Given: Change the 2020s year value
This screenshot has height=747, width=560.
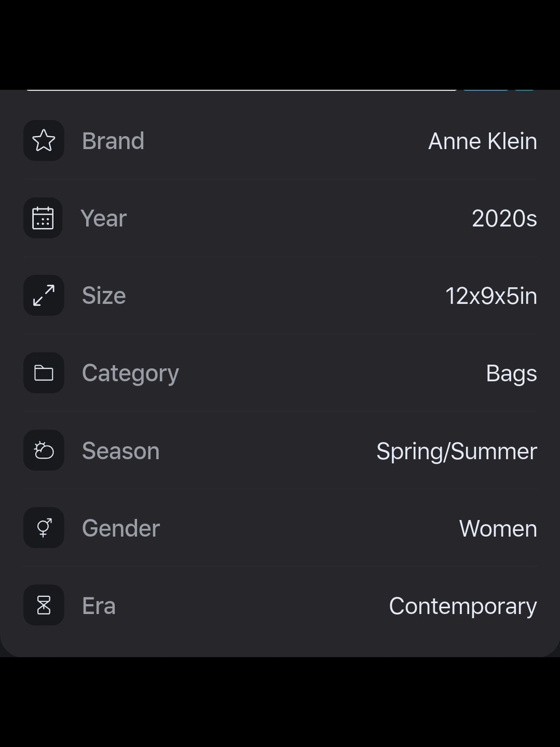Looking at the screenshot, I should (505, 219).
